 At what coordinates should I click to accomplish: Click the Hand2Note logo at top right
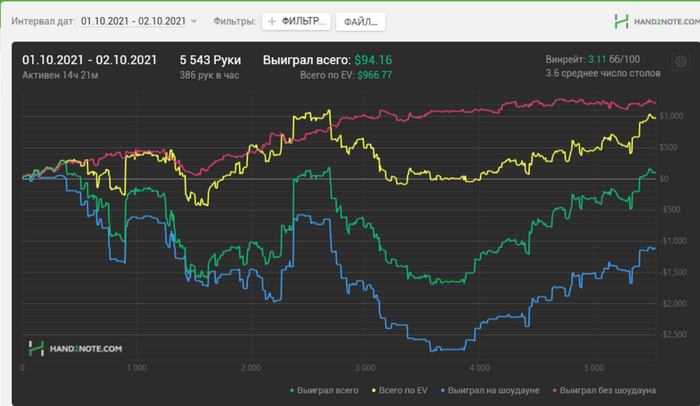point(657,21)
